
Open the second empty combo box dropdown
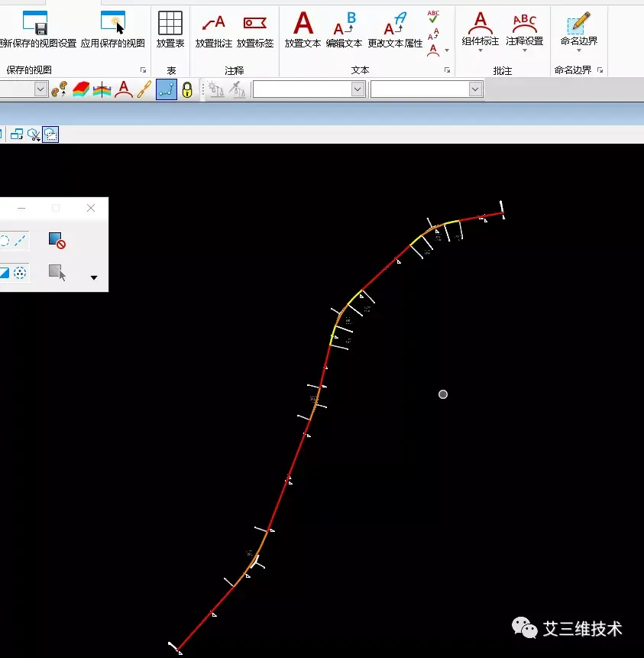[475, 89]
